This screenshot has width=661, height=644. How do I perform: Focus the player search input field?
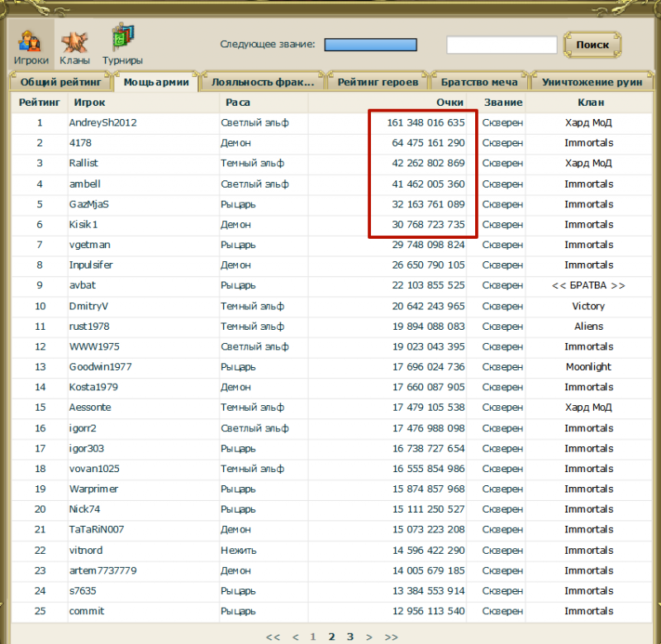click(x=502, y=45)
